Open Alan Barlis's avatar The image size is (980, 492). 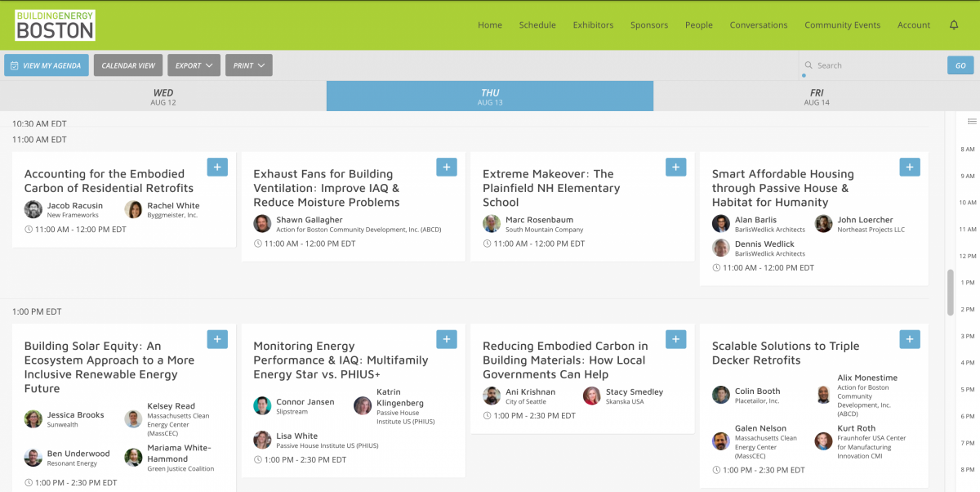(721, 224)
